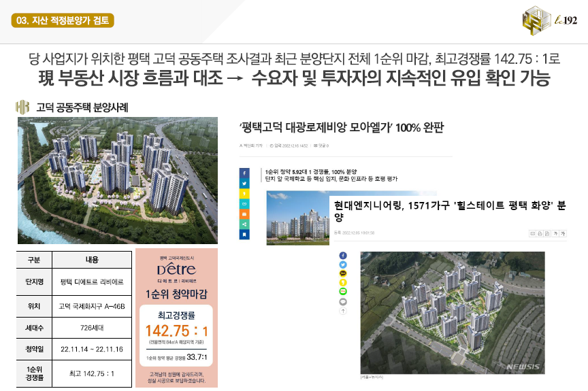Click the square Facebook share icon

(x=244, y=173)
